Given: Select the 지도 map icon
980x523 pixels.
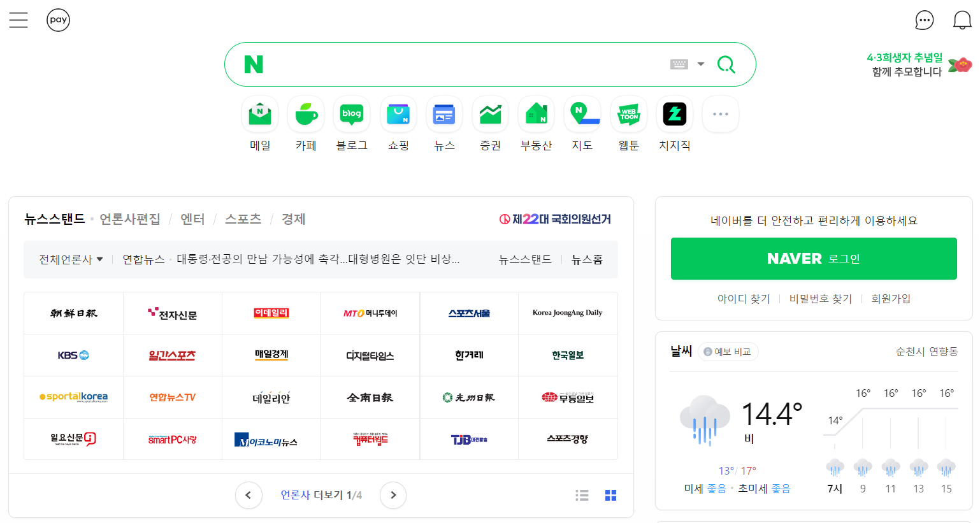Looking at the screenshot, I should pyautogui.click(x=582, y=114).
